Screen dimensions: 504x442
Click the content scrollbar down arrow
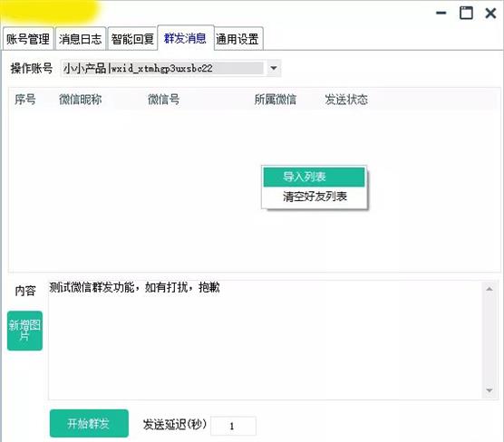(489, 390)
